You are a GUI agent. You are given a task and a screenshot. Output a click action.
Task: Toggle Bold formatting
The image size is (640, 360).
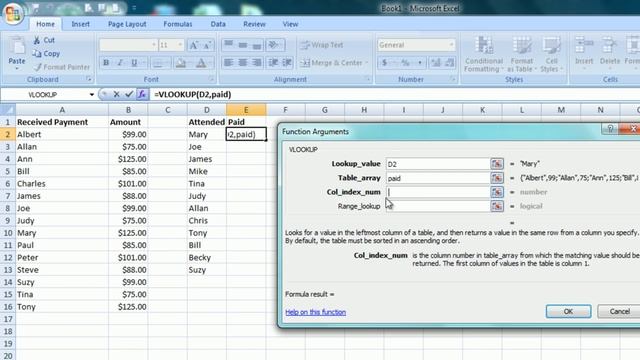[x=106, y=62]
